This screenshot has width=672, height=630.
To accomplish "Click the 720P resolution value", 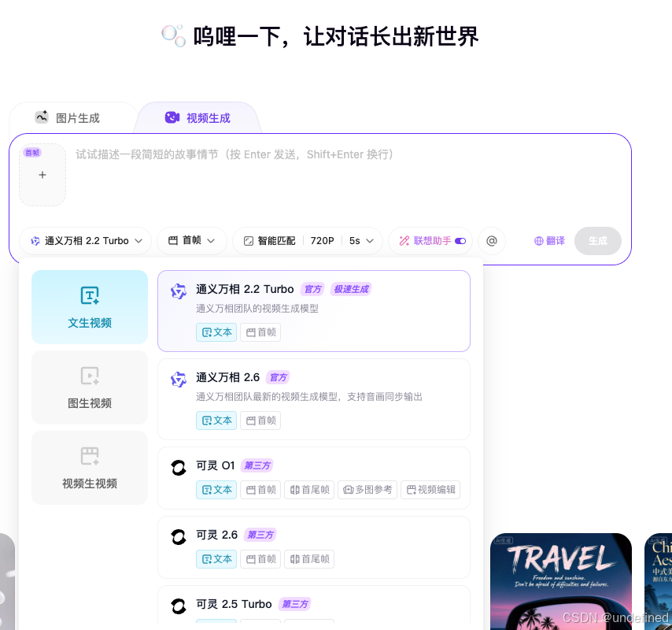I will point(323,241).
